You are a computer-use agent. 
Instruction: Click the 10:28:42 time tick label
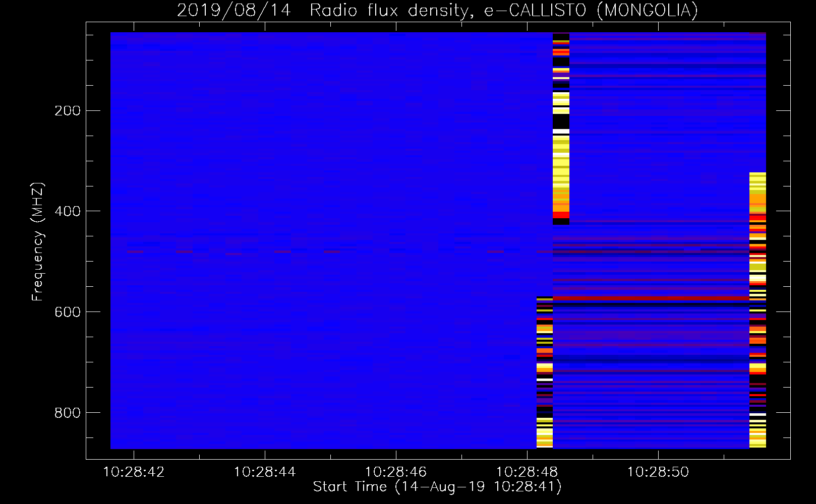pyautogui.click(x=134, y=472)
